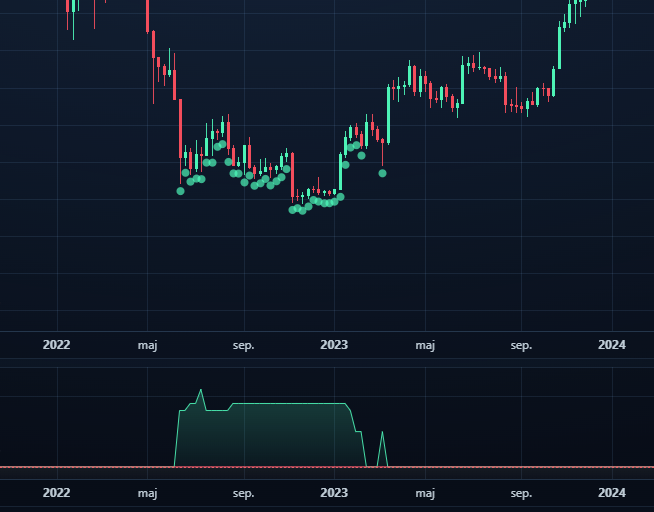
Task: Click the sep. label preceding 2023 on price chart axis
Action: (x=244, y=346)
